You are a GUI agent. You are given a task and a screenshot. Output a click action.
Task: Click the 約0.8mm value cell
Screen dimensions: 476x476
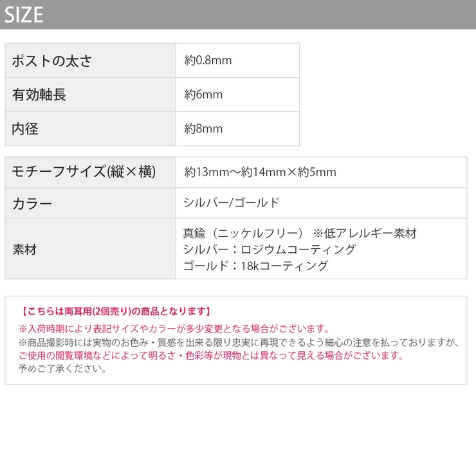[x=238, y=60]
